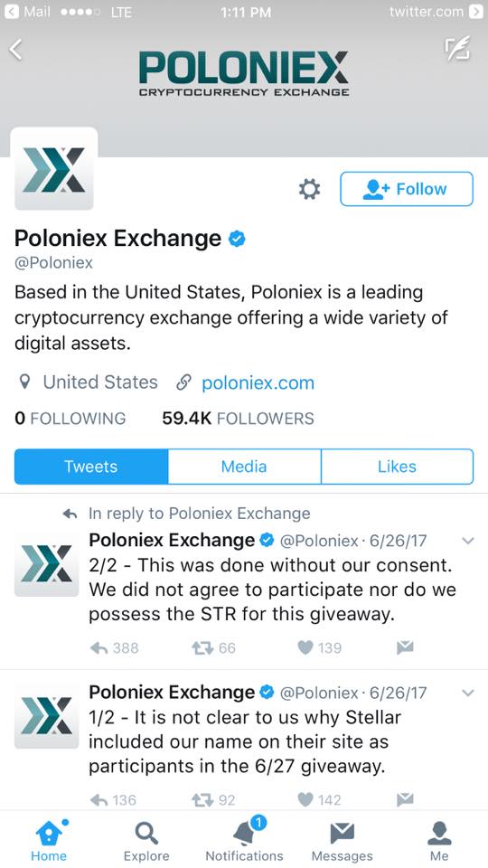Tap the back arrow at top left
This screenshot has width=488, height=868.
point(16,50)
